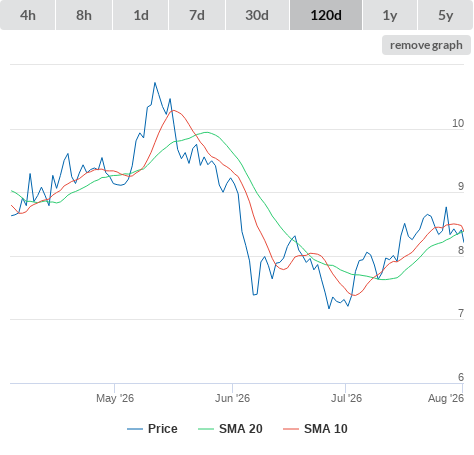
Task: Click the red SMA 10 legend marker
Action: [291, 429]
